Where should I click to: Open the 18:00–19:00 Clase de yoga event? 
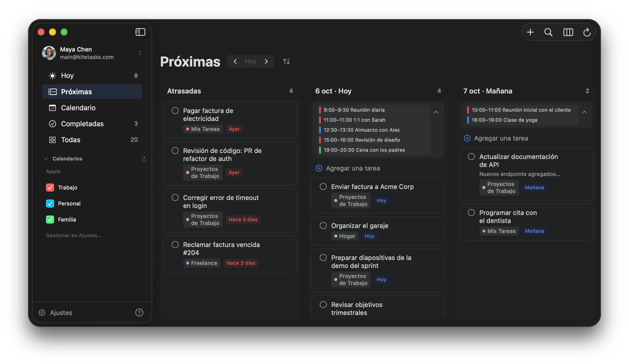tap(522, 120)
